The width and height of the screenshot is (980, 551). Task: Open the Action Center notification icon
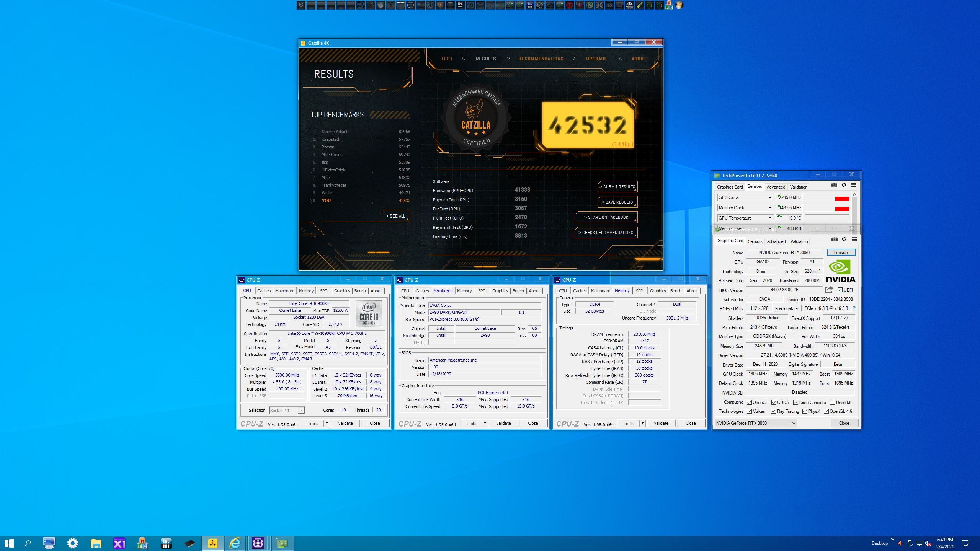(965, 543)
